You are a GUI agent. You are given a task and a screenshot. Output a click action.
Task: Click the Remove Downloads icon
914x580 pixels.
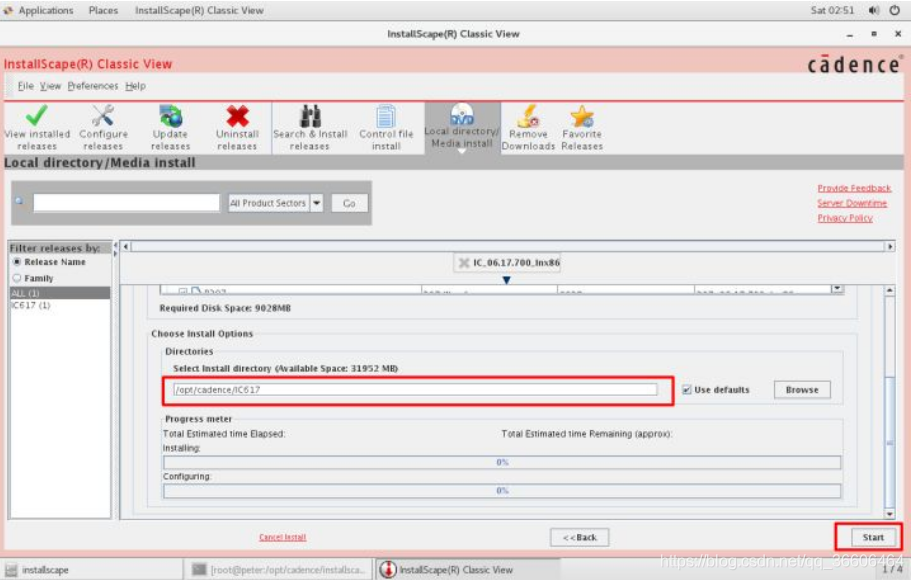(x=528, y=125)
